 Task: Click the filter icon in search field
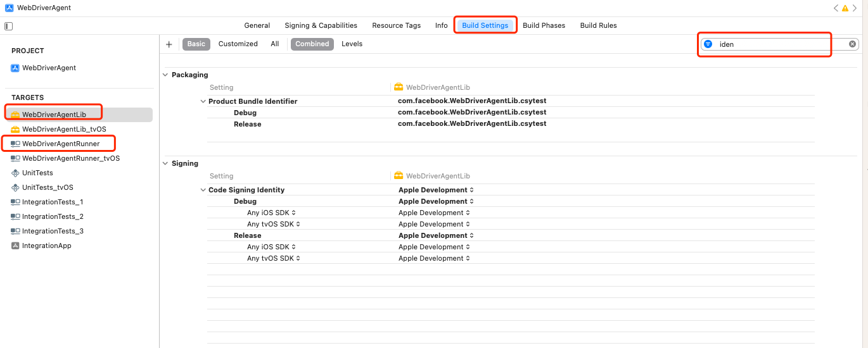click(708, 44)
